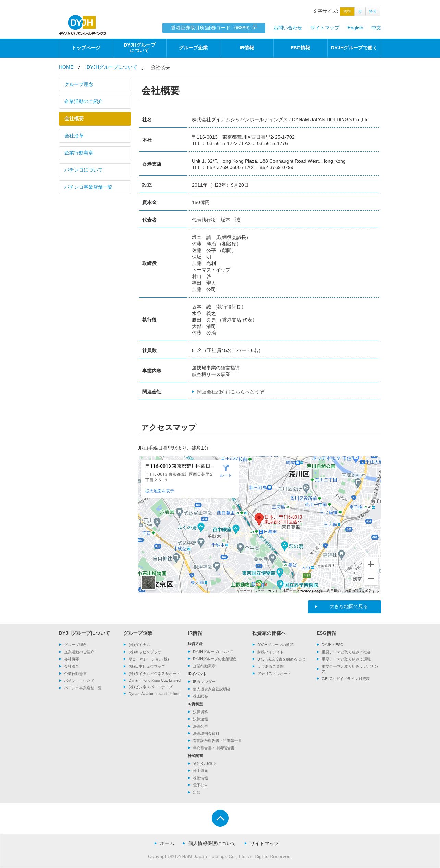440x868 pixels.
Task: Click the satellite view thumbnail on map
Action: tap(148, 582)
